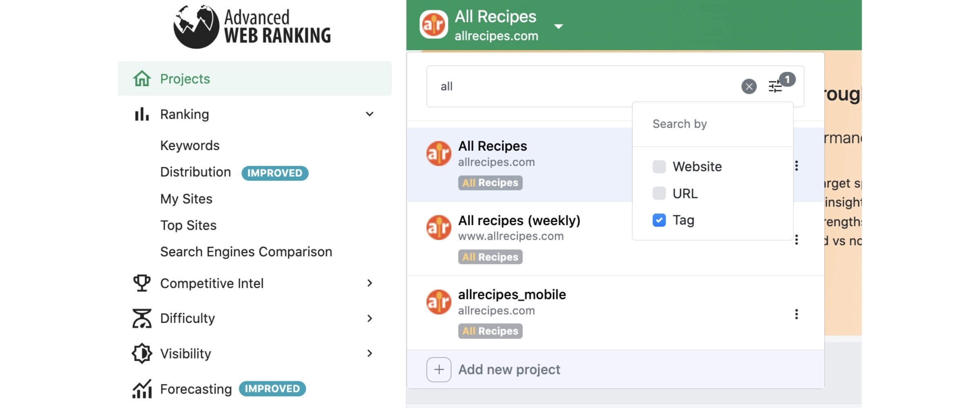Open the Keywords menu item
The height and width of the screenshot is (408, 980).
(x=190, y=146)
